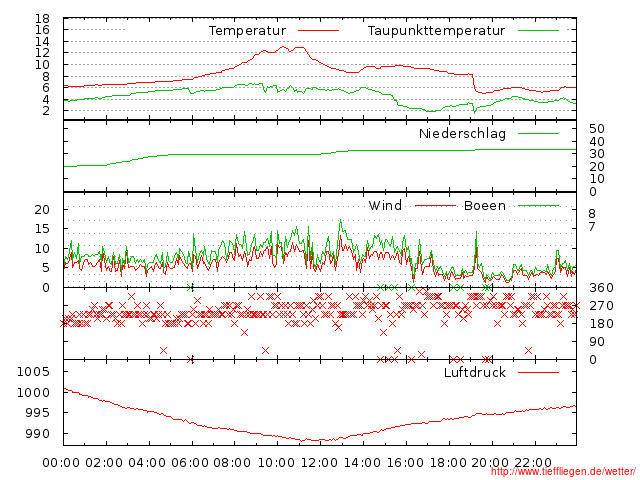Click the red Wind legend line
The height and width of the screenshot is (480, 640).
(x=435, y=206)
